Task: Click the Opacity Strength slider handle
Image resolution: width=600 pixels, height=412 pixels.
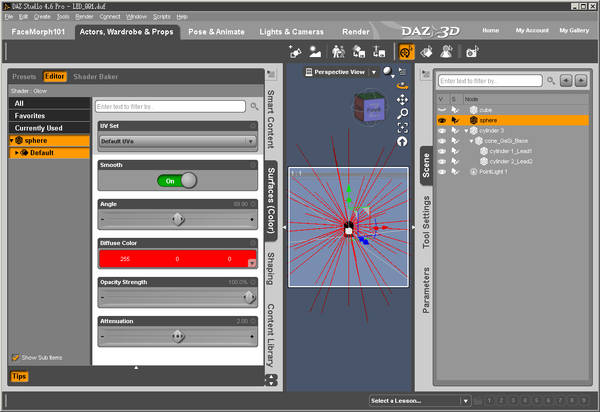Action: pyautogui.click(x=249, y=297)
